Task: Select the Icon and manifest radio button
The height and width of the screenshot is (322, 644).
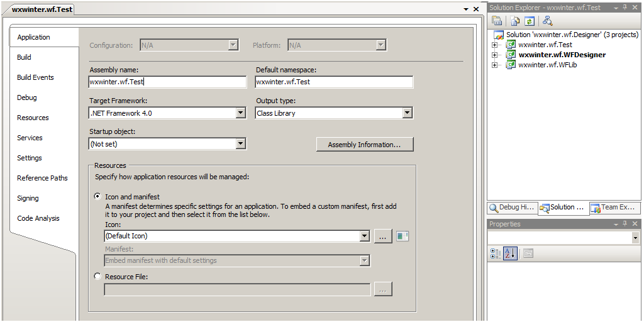Action: [x=97, y=196]
